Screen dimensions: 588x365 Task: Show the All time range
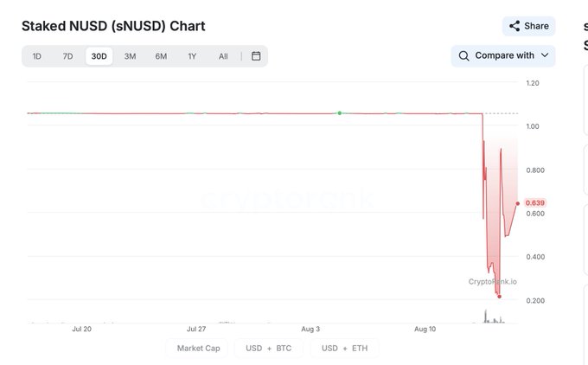click(223, 56)
